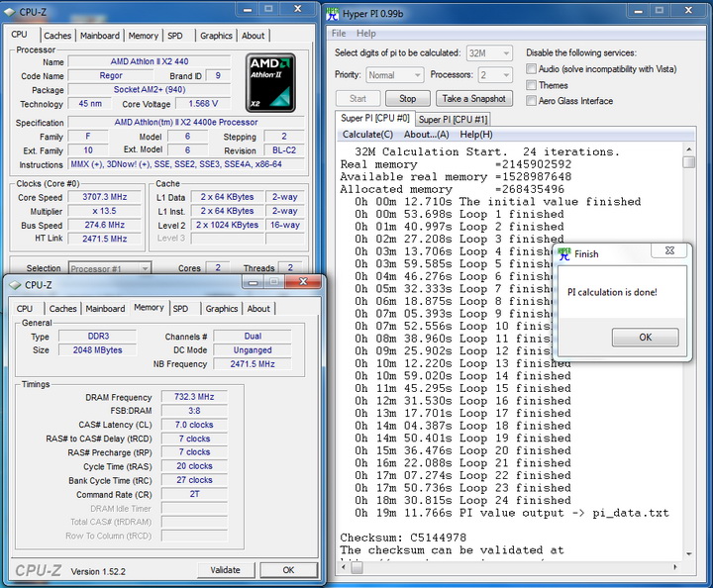Click the CPU-Z icon in back window title bar
The width and height of the screenshot is (713, 588).
point(10,12)
